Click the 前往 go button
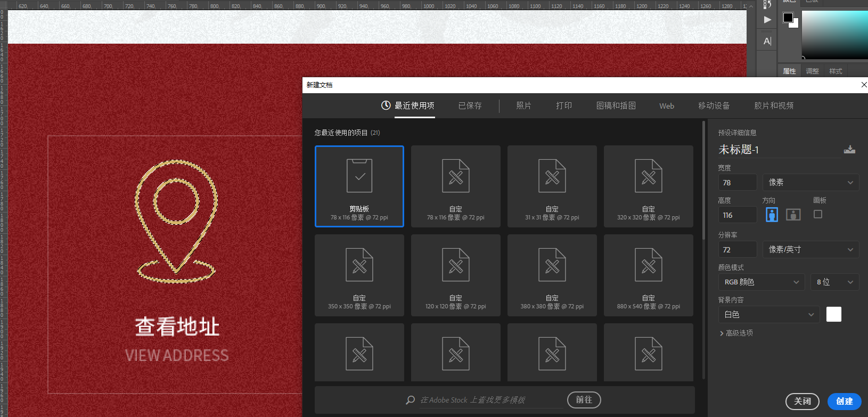 click(x=584, y=399)
